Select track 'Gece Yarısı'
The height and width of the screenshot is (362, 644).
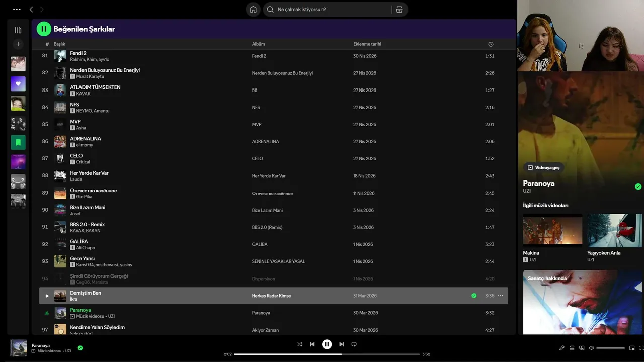83,259
